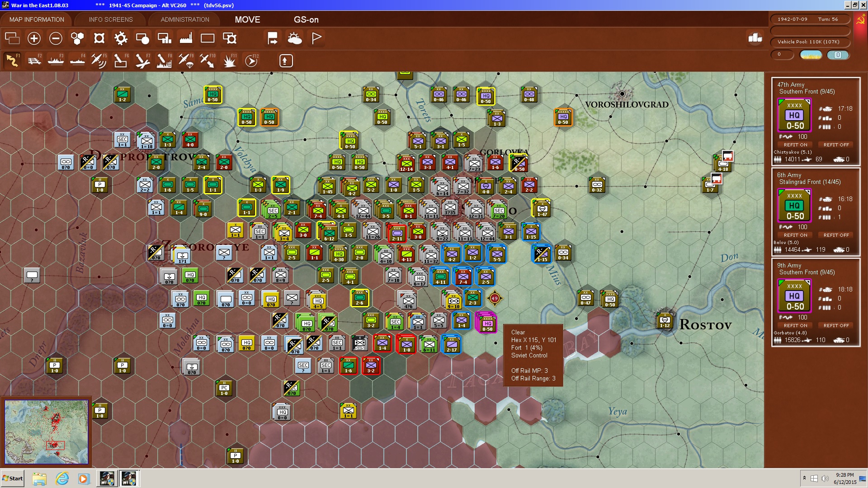
Task: Select F5 air recon mode
Action: coord(99,60)
